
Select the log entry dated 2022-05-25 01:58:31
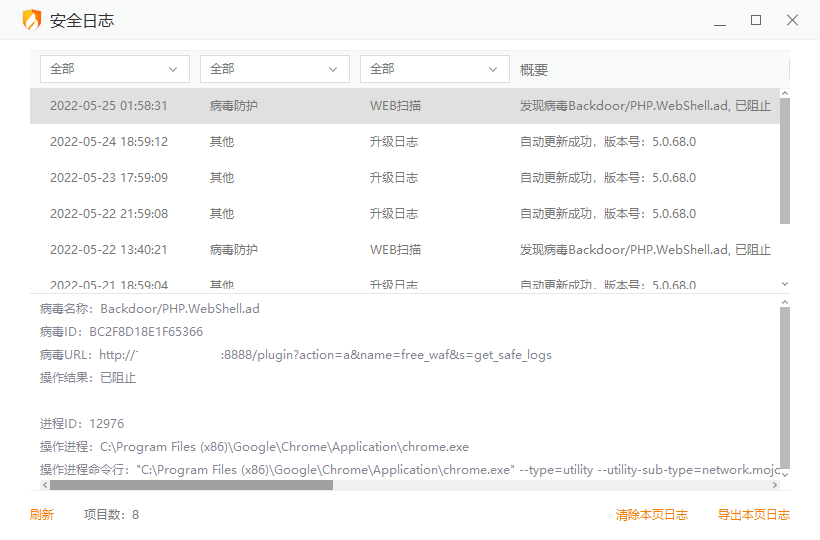pyautogui.click(x=400, y=106)
